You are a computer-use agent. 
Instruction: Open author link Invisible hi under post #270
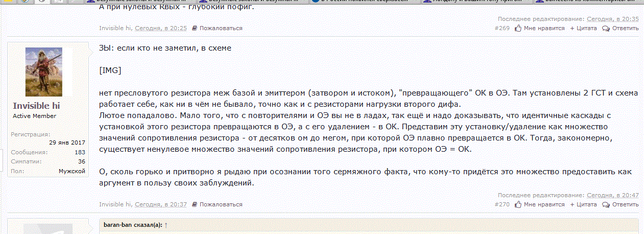[x=116, y=204]
